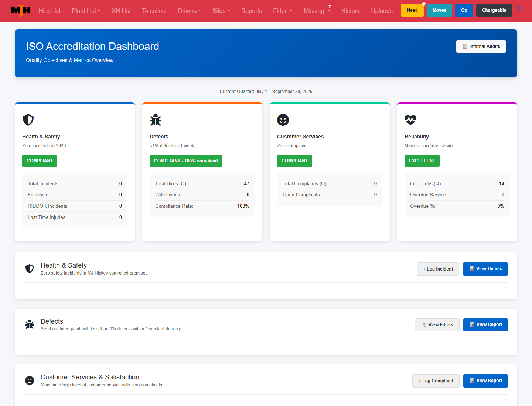Open the Missing dropdown with badge 7

coord(317,11)
